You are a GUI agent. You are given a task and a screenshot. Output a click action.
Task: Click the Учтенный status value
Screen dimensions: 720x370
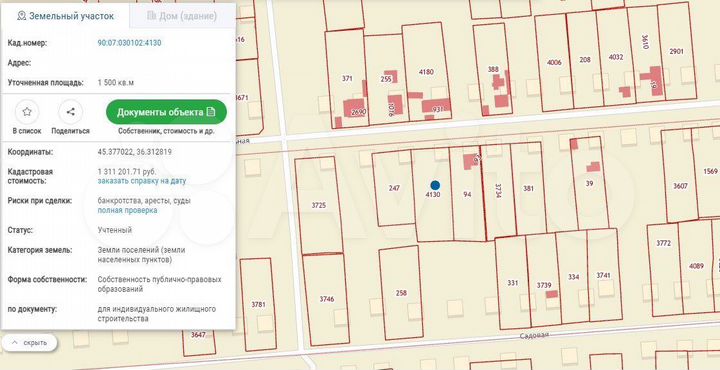coord(114,230)
